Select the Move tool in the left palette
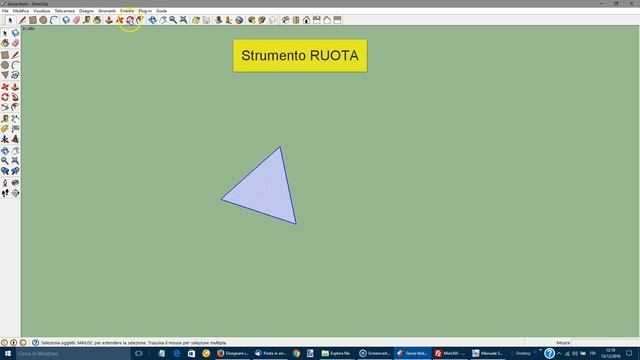640x360 pixels. click(5, 87)
